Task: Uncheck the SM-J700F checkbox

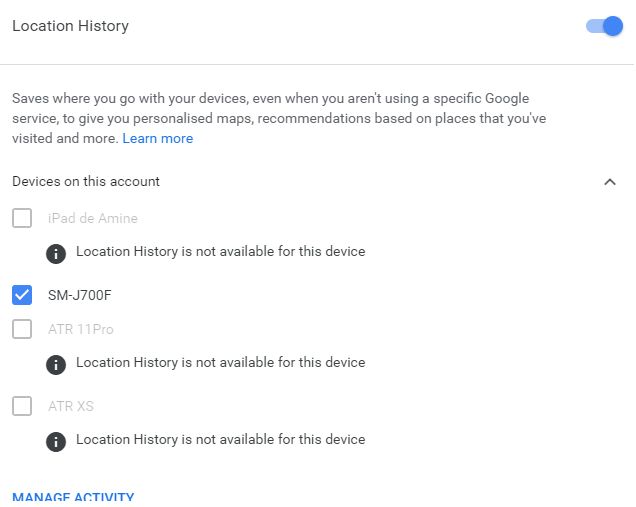Action: coord(22,295)
